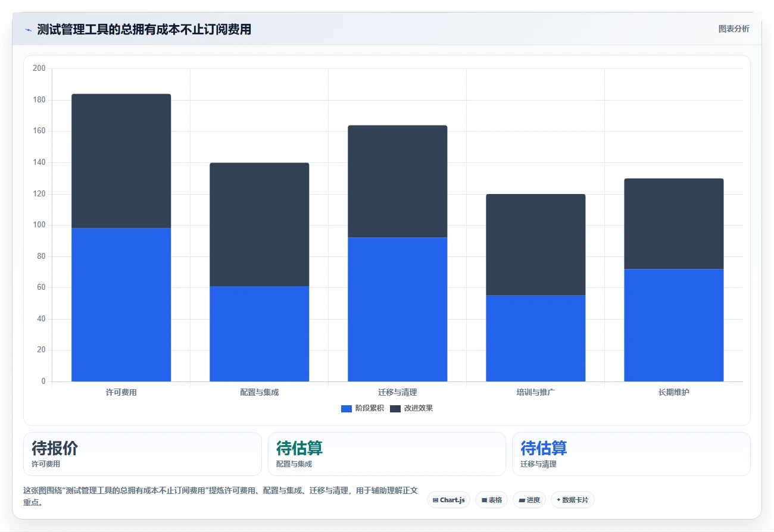Click the 配置与集成 x-axis label

point(259,392)
